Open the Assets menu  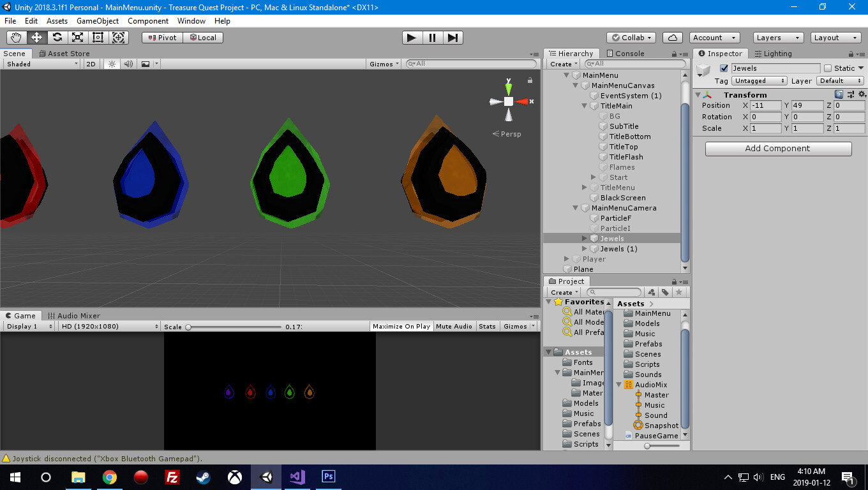pos(57,21)
